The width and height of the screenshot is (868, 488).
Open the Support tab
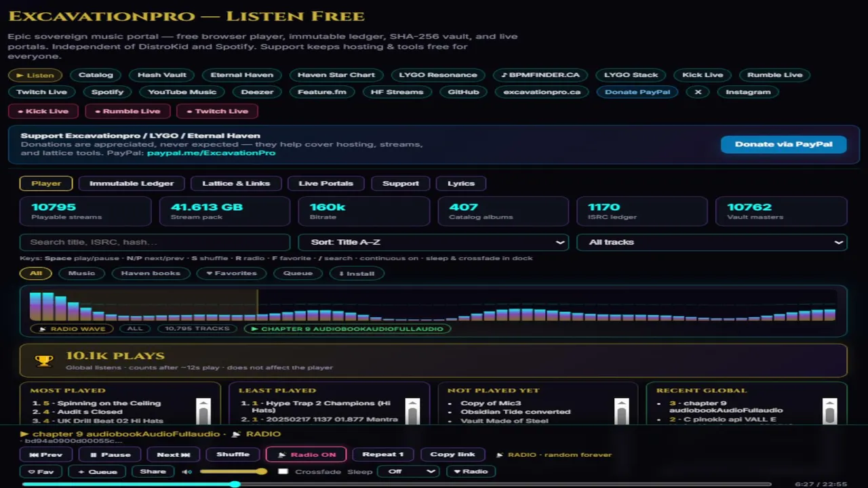click(x=401, y=183)
